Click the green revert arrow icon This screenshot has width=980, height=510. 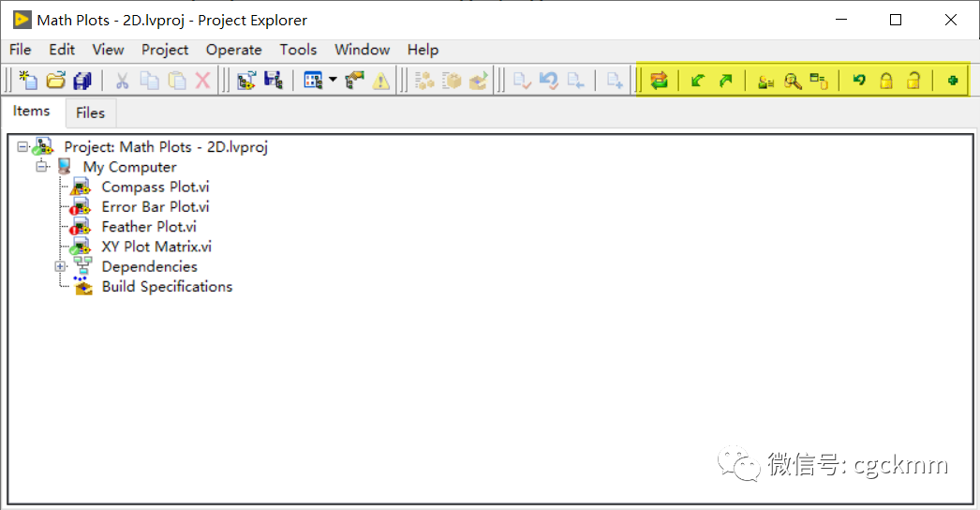point(859,80)
